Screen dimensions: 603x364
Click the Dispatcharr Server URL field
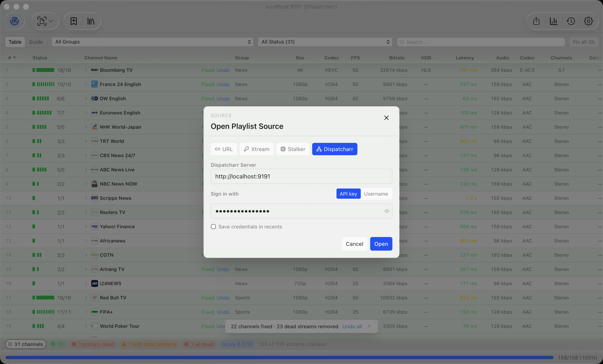click(x=301, y=176)
